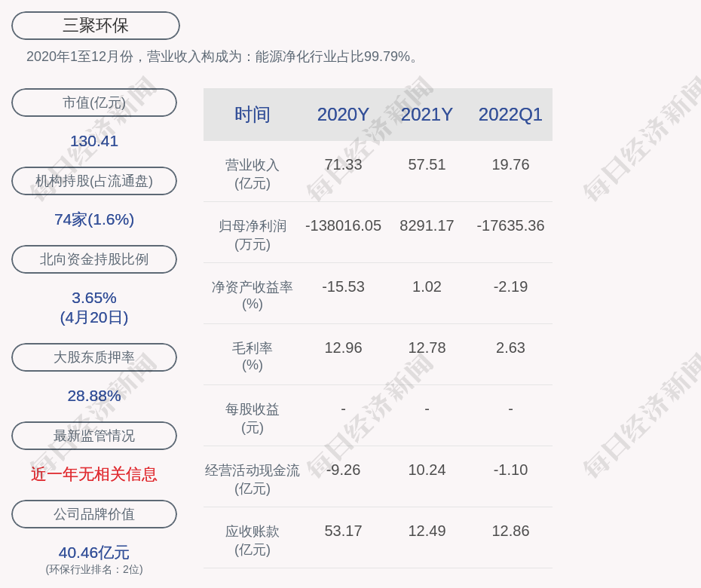Select the 市值(亿元) label button
Image resolution: width=701 pixels, height=588 pixels.
pyautogui.click(x=94, y=103)
